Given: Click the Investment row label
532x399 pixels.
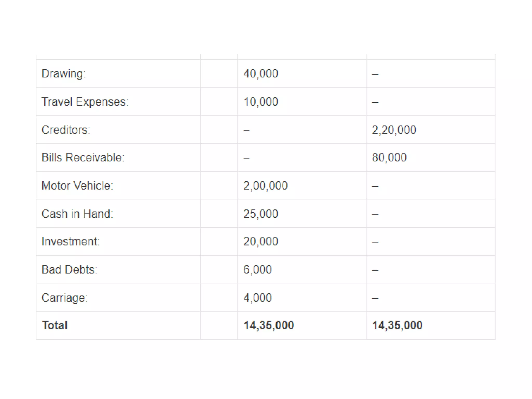Looking at the screenshot, I should 70,242.
